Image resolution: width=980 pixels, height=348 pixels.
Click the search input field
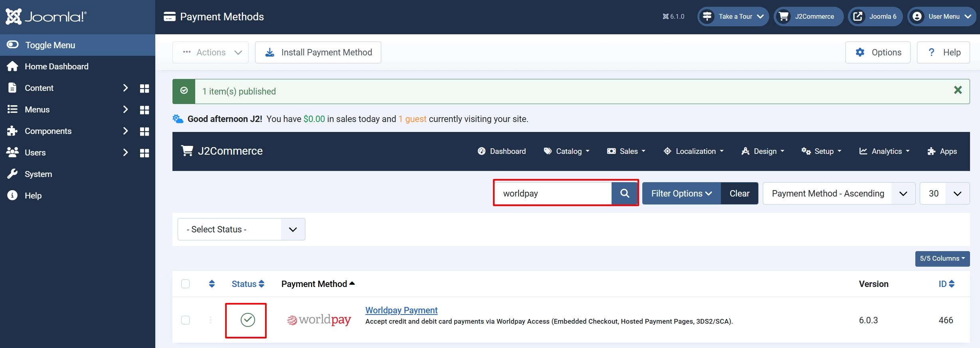coord(553,193)
